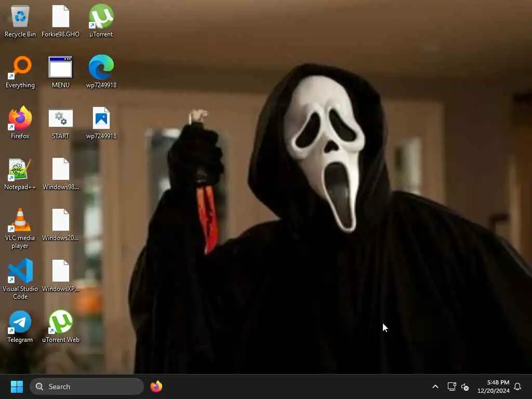
Task: Show hidden system tray icons
Action: pos(435,387)
